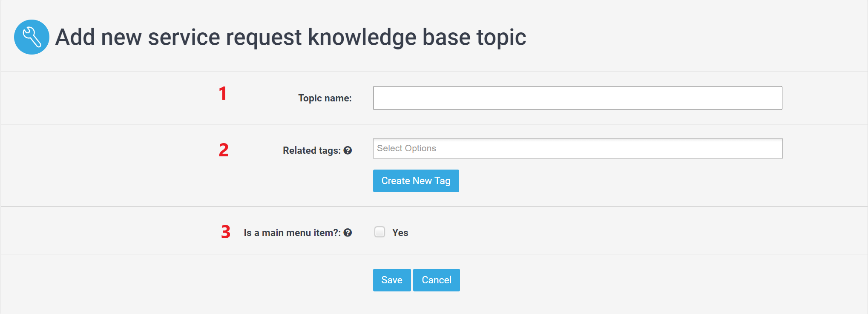Click the 'Is a main menu item?' label
The height and width of the screenshot is (314, 868).
[x=292, y=233]
